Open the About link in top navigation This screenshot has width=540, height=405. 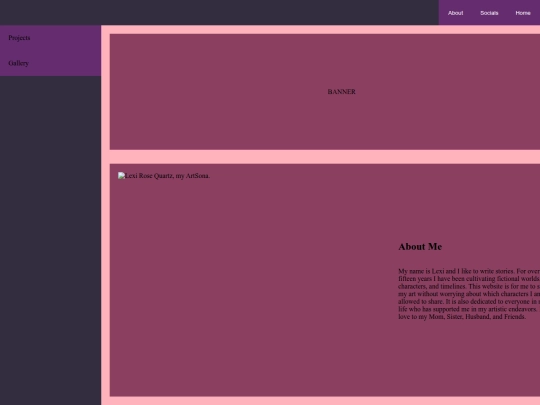[x=455, y=13]
